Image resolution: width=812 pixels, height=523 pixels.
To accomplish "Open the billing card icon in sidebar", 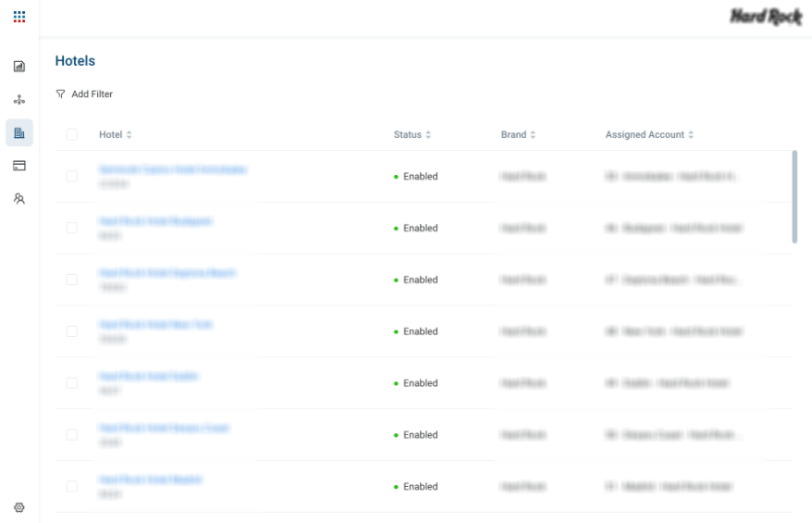I will click(x=19, y=166).
